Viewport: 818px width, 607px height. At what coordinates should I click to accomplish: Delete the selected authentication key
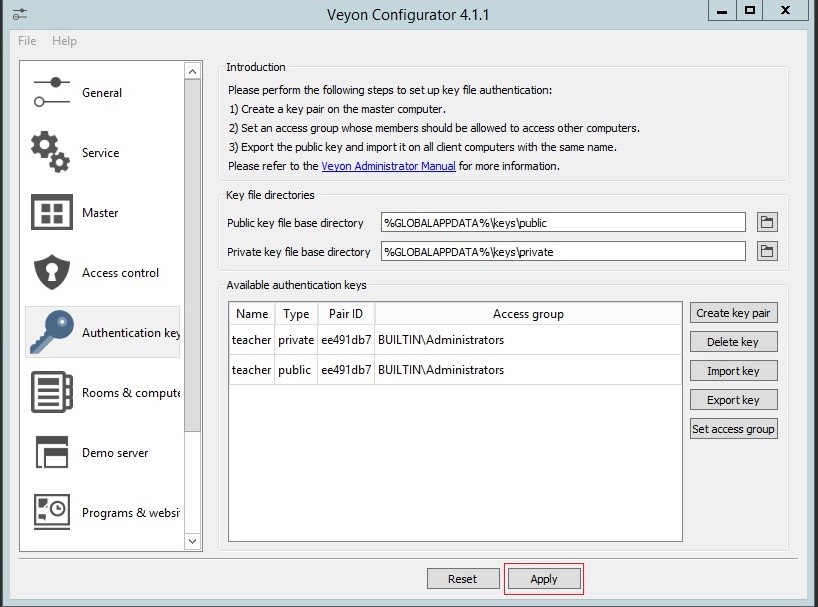(734, 342)
